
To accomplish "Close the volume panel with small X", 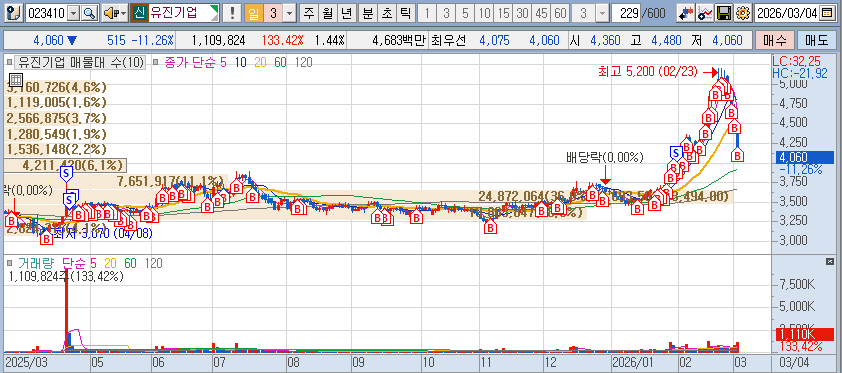I will (829, 261).
